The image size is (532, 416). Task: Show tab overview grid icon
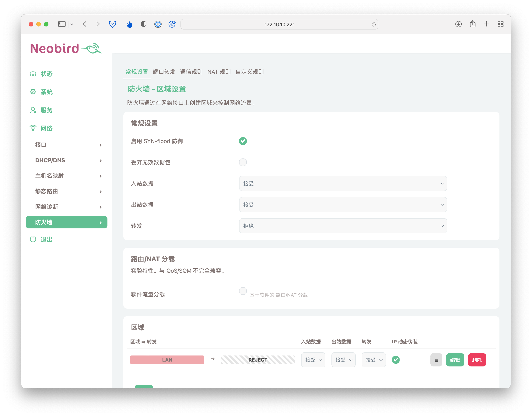(500, 24)
